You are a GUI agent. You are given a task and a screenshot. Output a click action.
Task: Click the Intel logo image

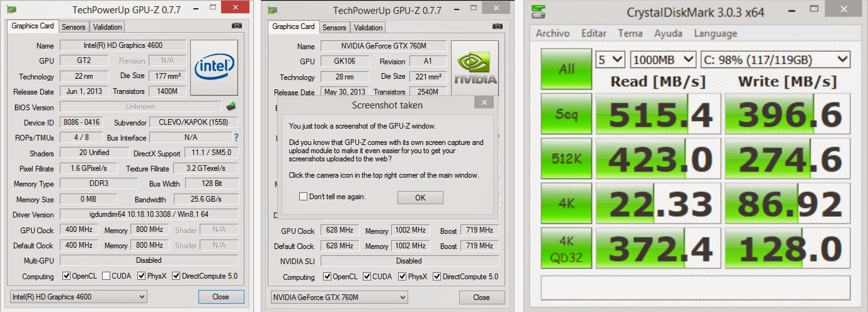[214, 67]
